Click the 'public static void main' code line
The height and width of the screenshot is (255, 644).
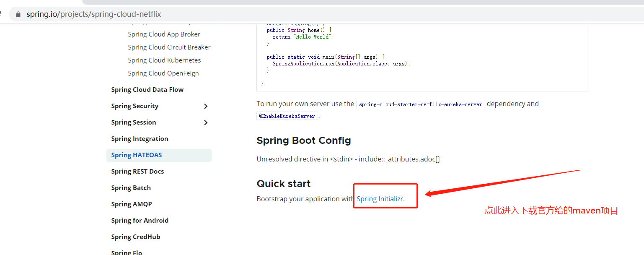(326, 57)
